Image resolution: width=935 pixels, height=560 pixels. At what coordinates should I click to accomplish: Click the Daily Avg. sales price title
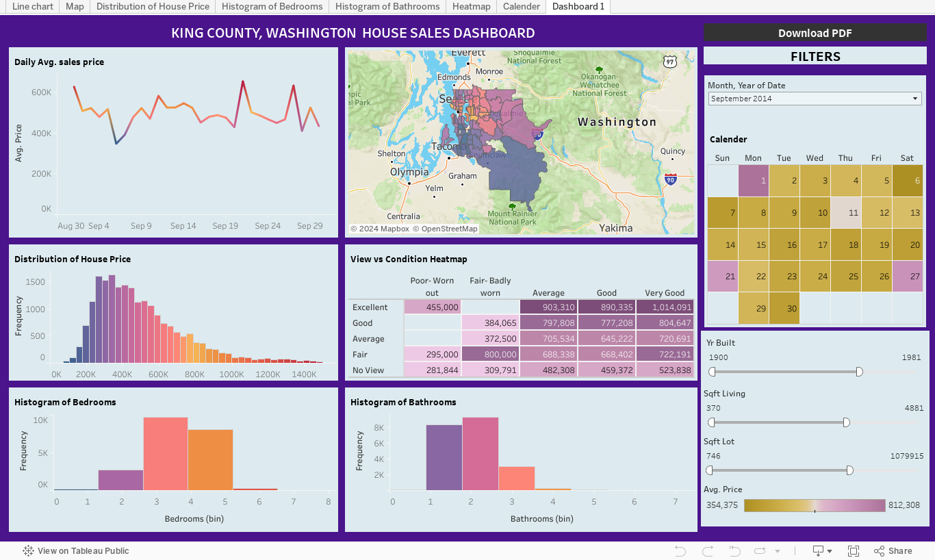[x=60, y=62]
